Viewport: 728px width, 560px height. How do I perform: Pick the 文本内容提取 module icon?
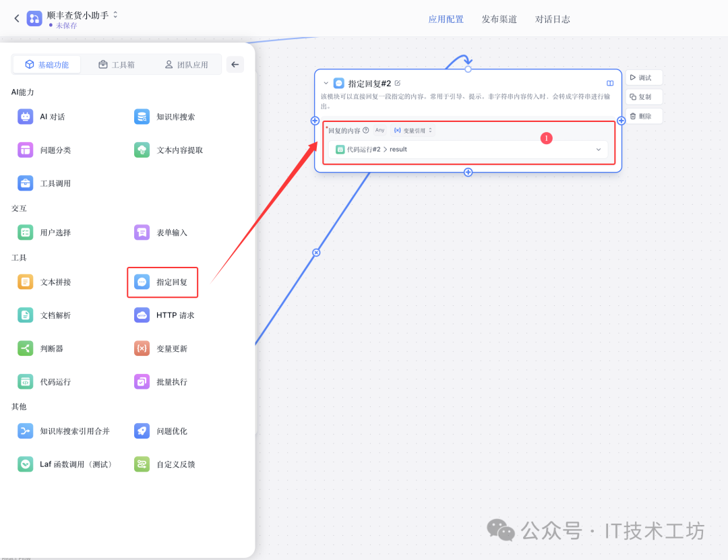142,150
